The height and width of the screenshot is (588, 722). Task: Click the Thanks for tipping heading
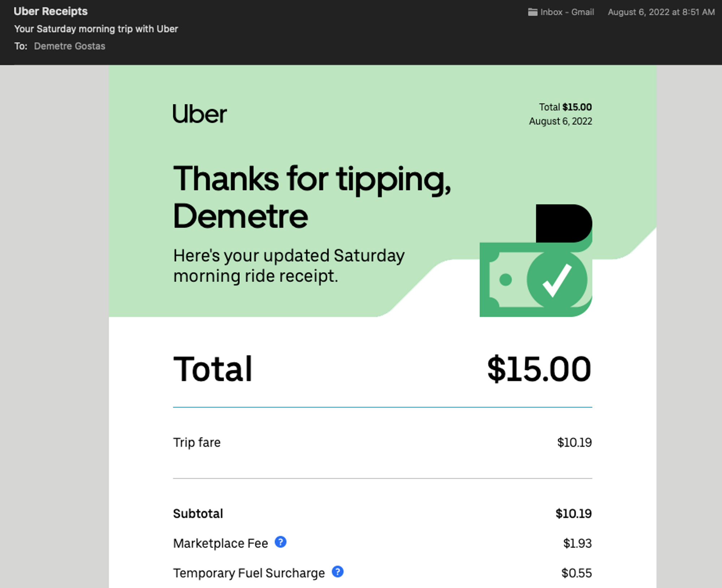coord(312,197)
